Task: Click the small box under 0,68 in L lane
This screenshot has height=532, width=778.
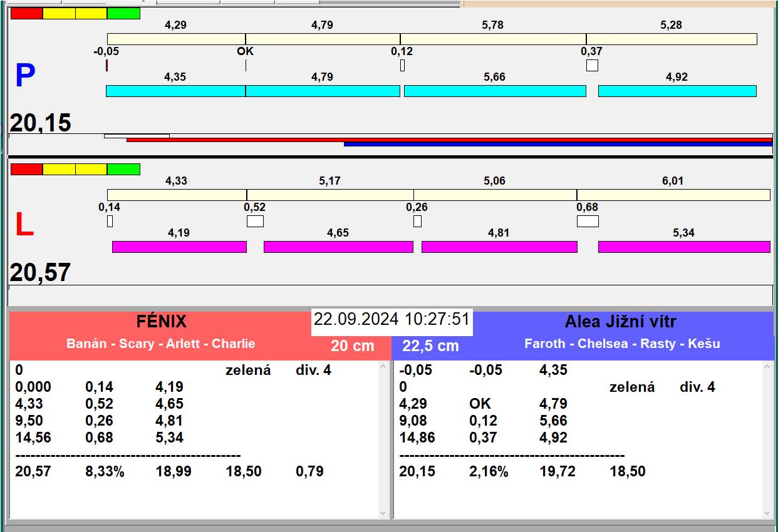Action: coord(587,221)
